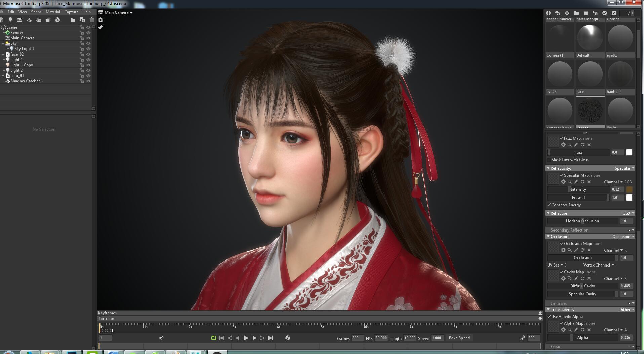The width and height of the screenshot is (644, 354).
Task: Open Specular Map settings gear
Action: pyautogui.click(x=563, y=182)
